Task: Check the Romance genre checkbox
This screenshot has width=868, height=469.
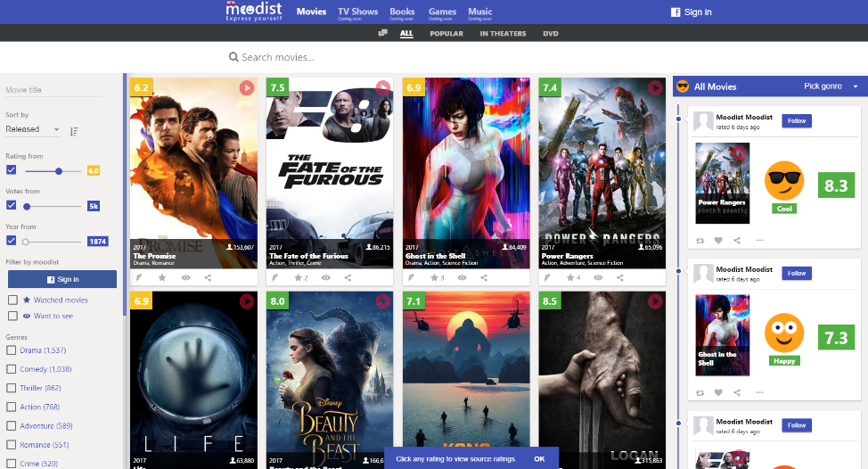Action: pos(11,445)
